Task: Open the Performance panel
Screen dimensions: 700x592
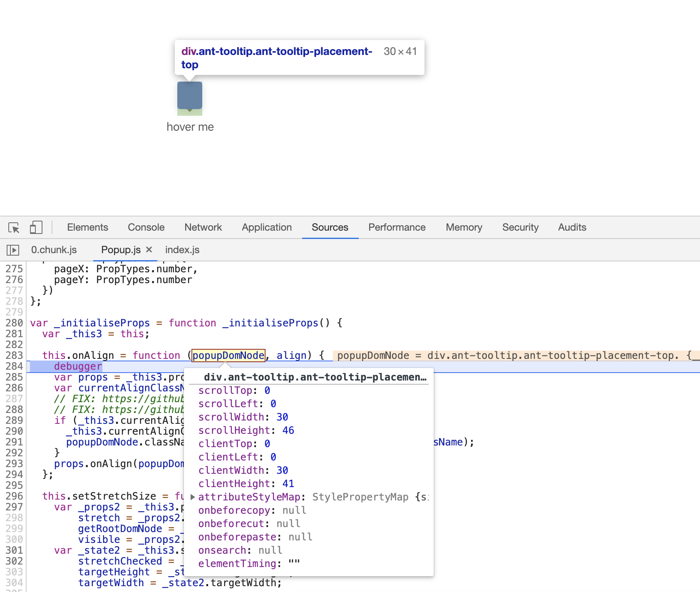Action: click(397, 227)
